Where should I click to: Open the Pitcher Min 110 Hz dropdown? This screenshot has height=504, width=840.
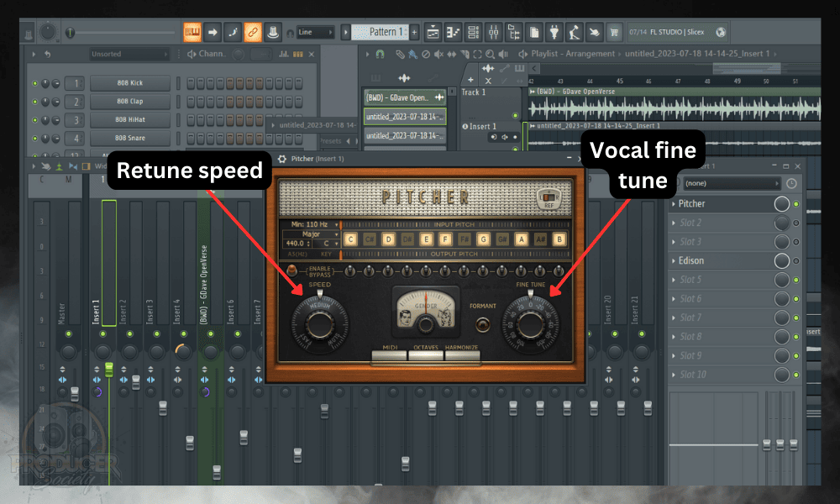(314, 224)
